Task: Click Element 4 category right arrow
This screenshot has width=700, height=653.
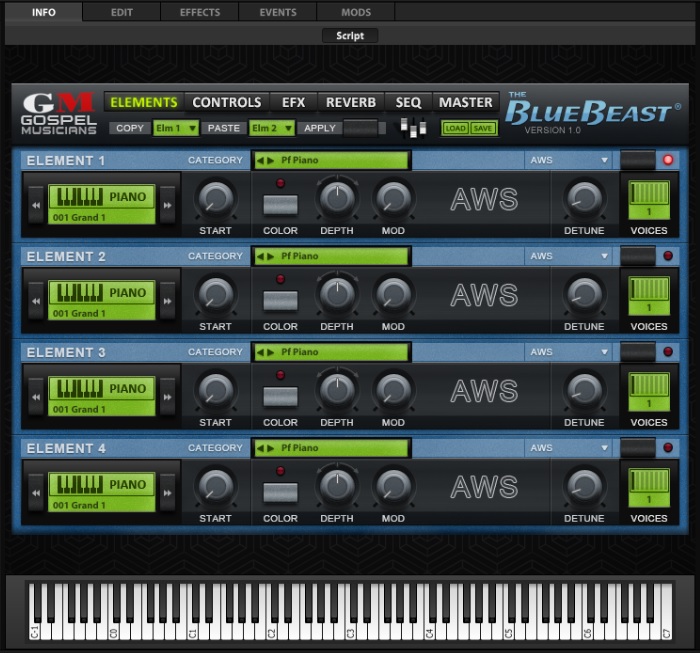Action: (x=271, y=449)
